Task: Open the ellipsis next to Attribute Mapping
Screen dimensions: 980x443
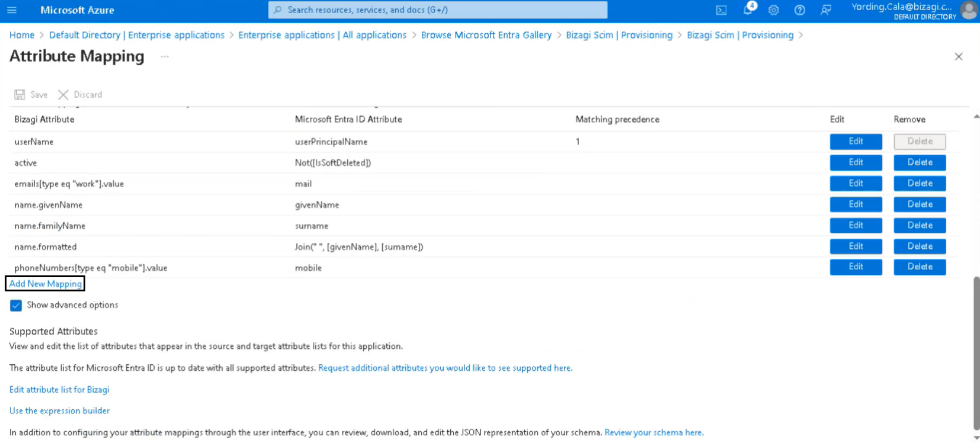Action: 165,57
